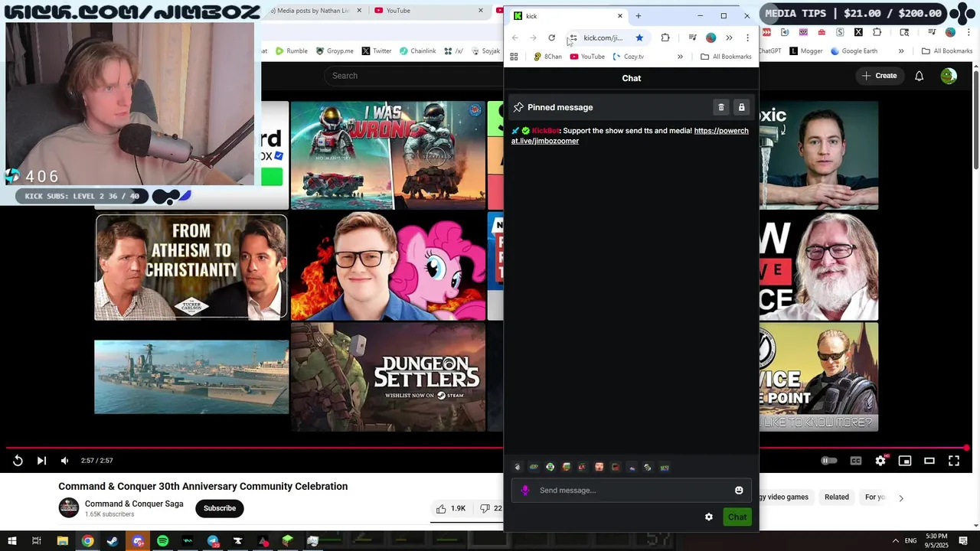Open YouTube player settings gear
980x551 pixels.
(880, 461)
